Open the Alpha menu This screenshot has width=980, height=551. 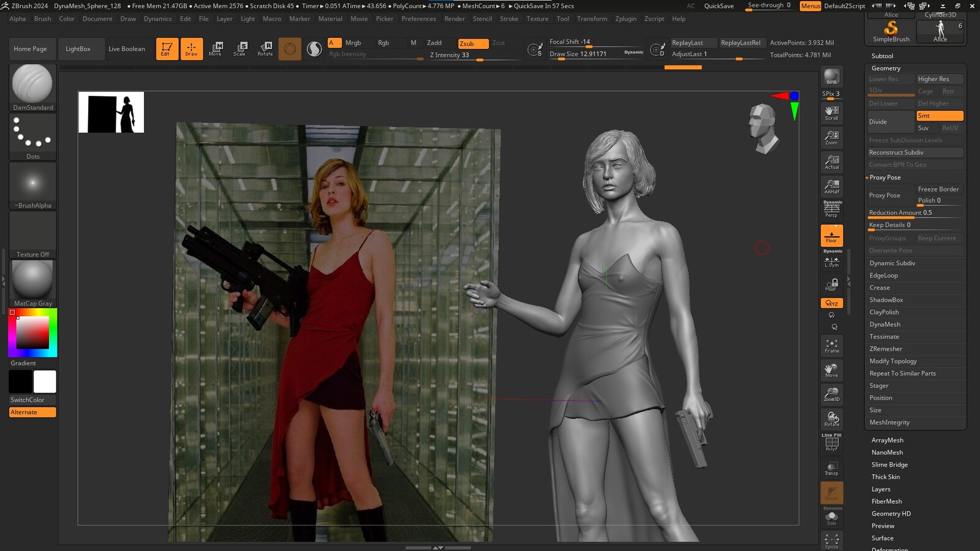click(18, 19)
